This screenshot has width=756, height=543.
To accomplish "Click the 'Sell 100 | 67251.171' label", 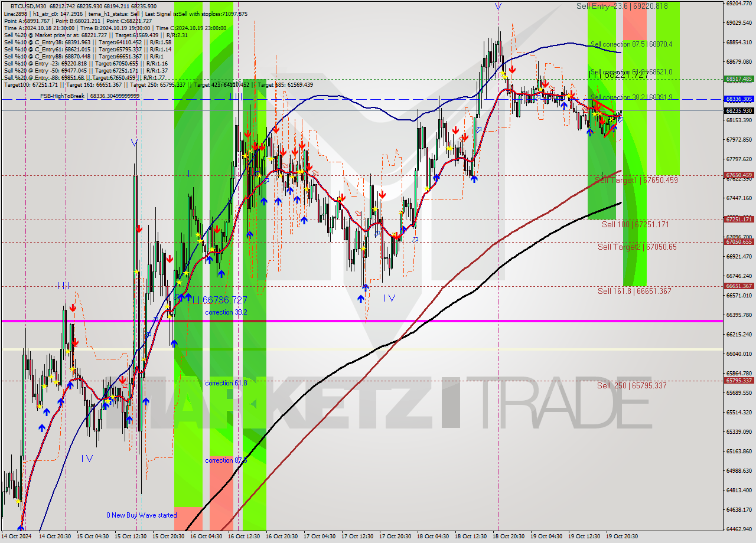I will [x=635, y=224].
